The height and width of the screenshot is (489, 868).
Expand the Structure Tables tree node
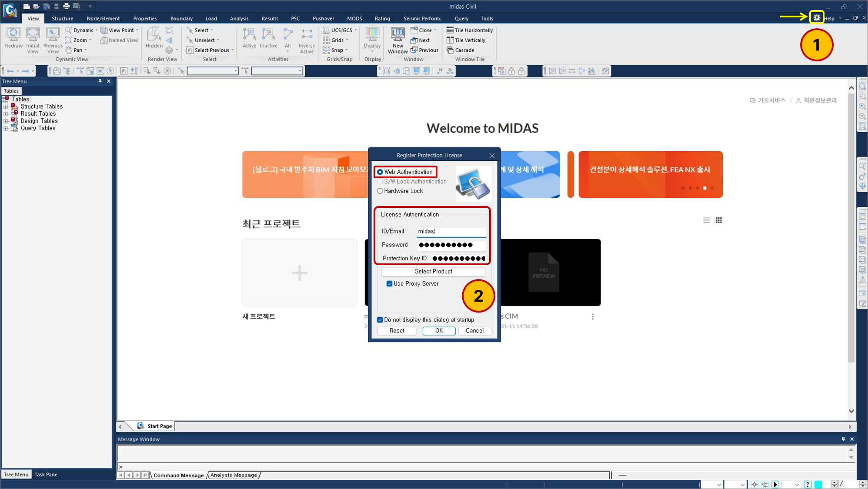point(6,107)
